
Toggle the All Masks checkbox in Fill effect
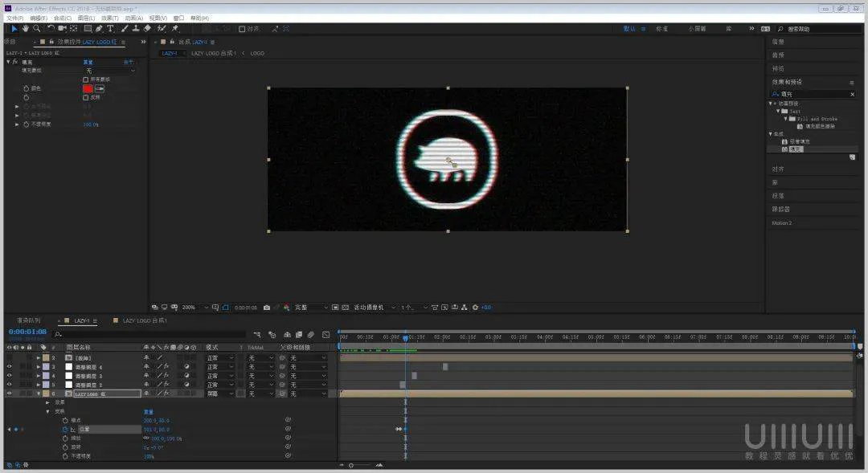[x=86, y=80]
